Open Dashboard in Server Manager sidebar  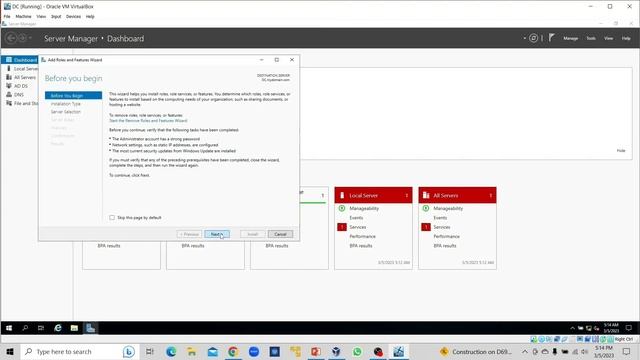(x=20, y=60)
